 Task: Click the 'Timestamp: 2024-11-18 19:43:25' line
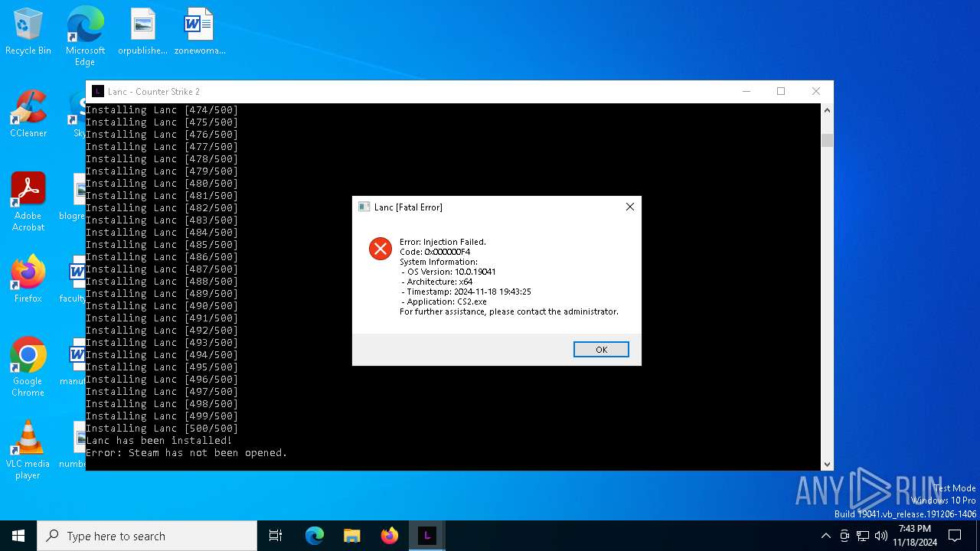click(465, 292)
